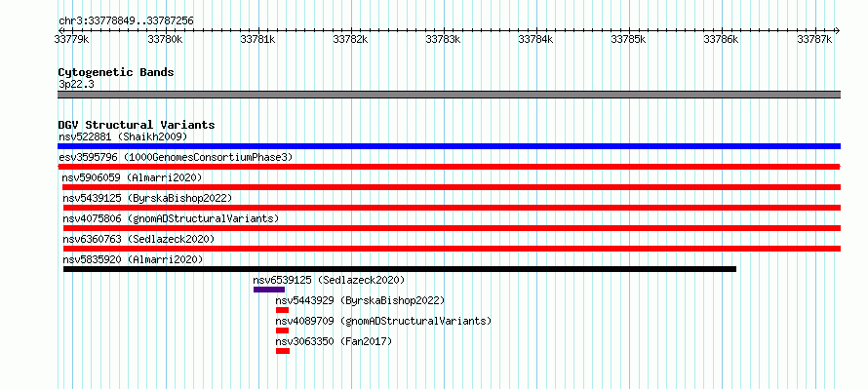Click the black nsv5835920 variant bar
This screenshot has width=868, height=389.
click(400, 269)
